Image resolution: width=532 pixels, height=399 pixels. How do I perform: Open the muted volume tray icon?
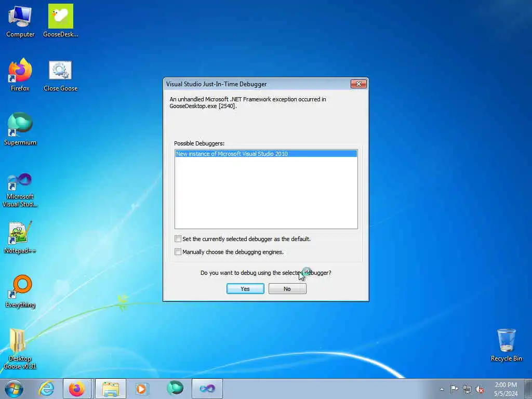(x=480, y=389)
